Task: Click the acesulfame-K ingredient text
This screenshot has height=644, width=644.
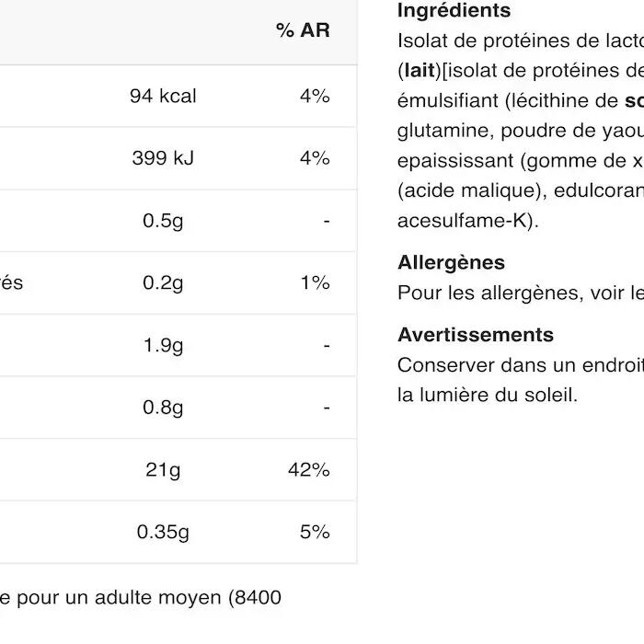Action: pyautogui.click(x=467, y=221)
